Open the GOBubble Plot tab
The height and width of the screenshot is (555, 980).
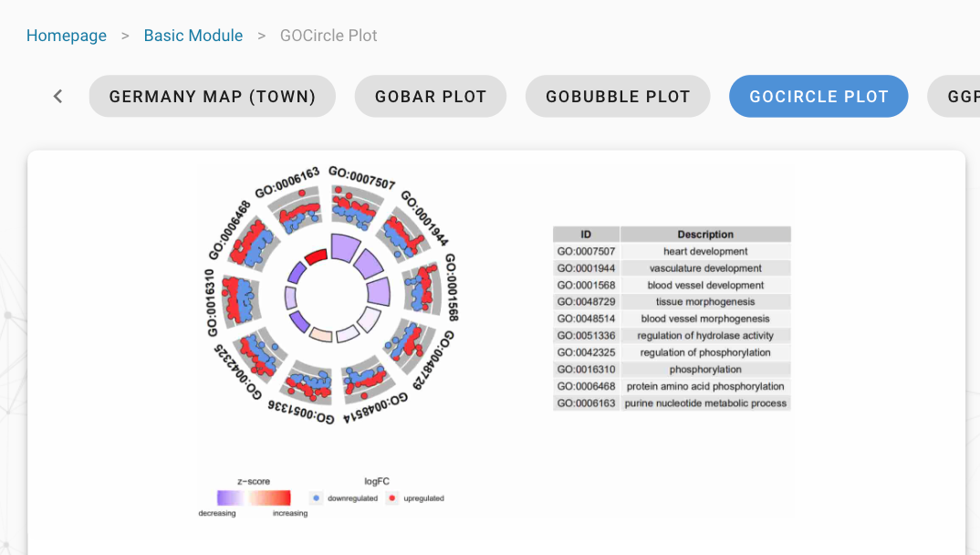(x=618, y=96)
